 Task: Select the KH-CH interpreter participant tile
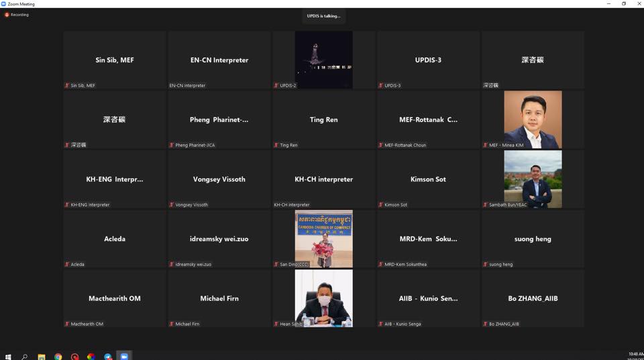tap(323, 179)
